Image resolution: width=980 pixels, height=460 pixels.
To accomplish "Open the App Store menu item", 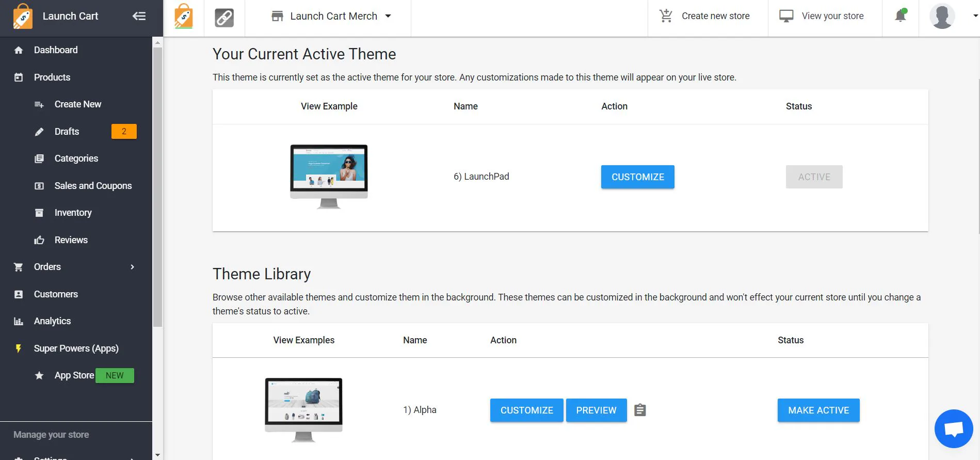I will point(74,375).
